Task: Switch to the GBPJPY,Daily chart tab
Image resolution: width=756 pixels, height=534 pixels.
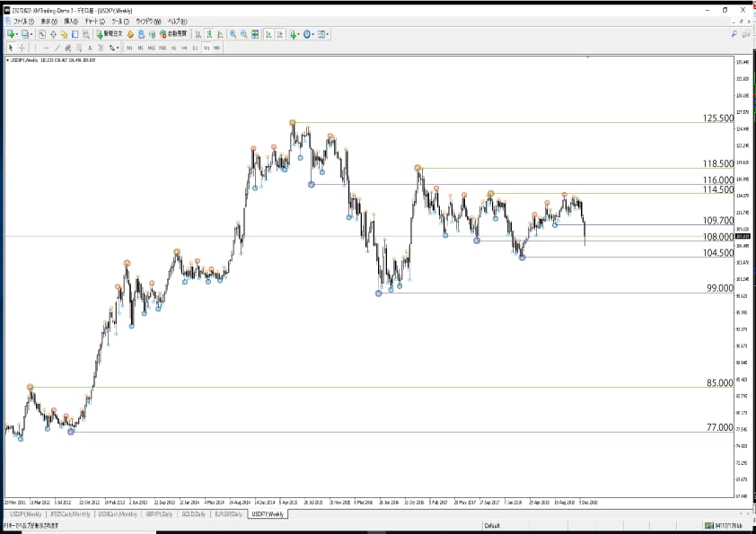Action: [159, 514]
